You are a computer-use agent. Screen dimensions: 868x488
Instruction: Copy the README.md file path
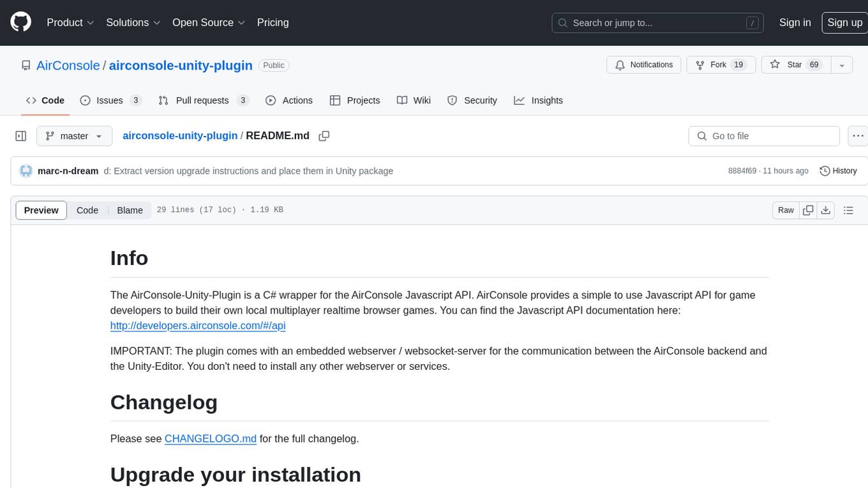tap(324, 136)
